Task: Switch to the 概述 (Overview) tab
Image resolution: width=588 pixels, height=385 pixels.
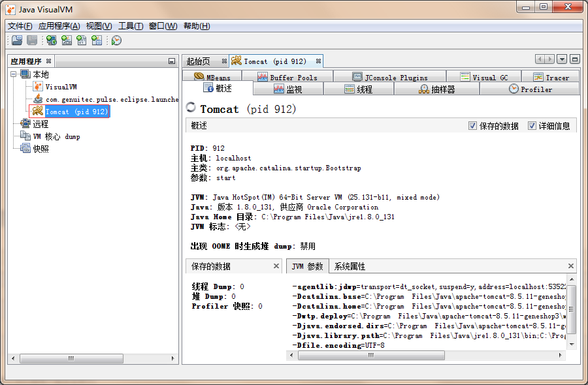Action: click(218, 88)
